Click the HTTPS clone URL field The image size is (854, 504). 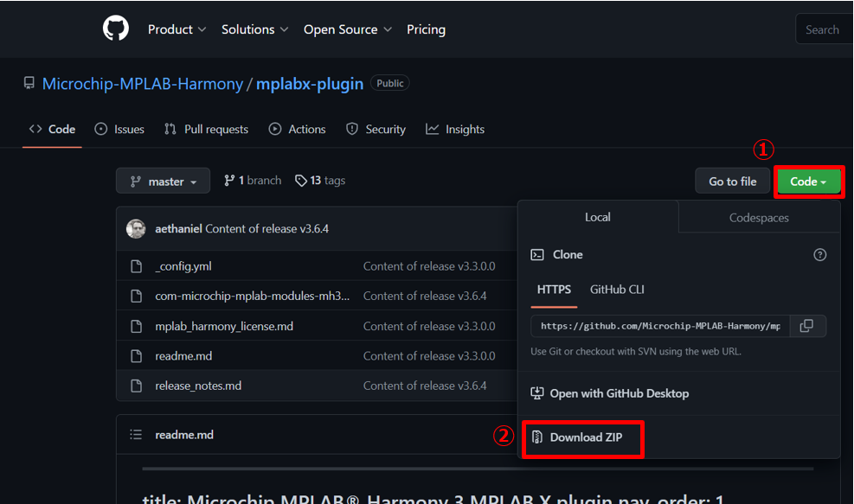pyautogui.click(x=660, y=326)
